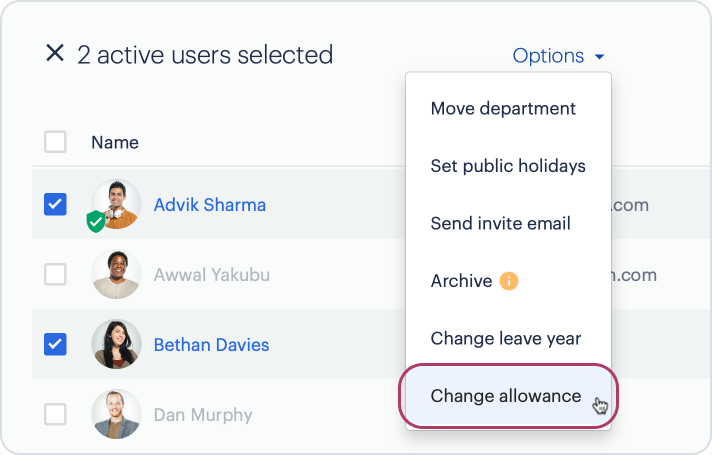Toggle the select-all checkbox beside Name
712x455 pixels.
pyautogui.click(x=55, y=142)
